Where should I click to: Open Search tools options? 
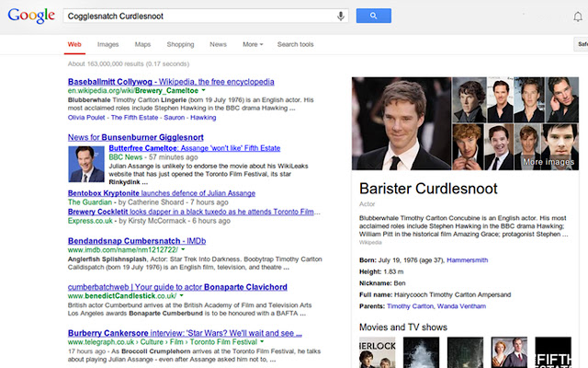coord(296,44)
